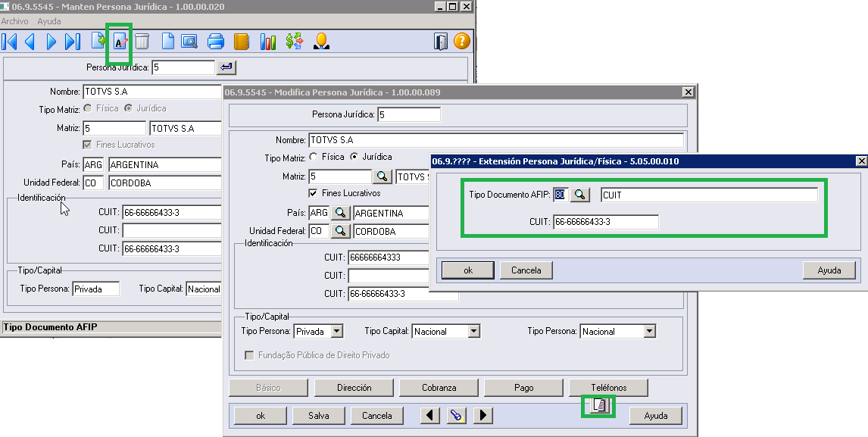This screenshot has width=868, height=437.
Task: Select Jurídica radio in Modifica window
Action: pyautogui.click(x=354, y=157)
